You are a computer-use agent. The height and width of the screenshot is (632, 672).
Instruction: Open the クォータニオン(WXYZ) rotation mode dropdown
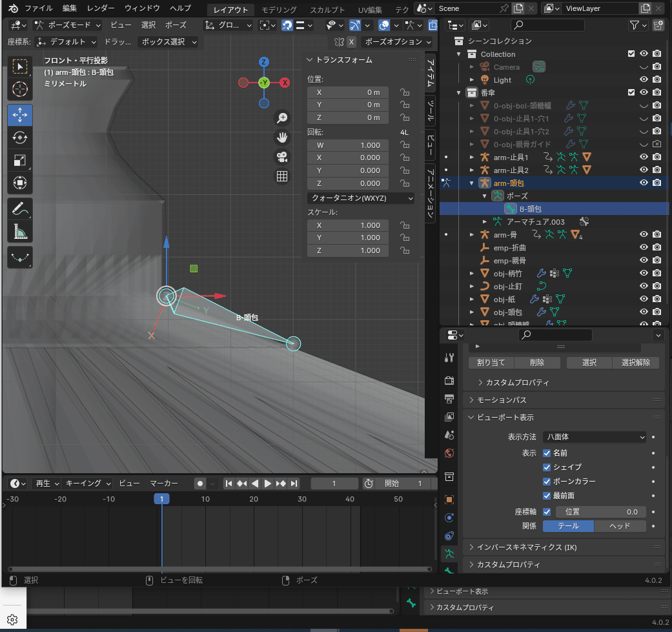(361, 198)
